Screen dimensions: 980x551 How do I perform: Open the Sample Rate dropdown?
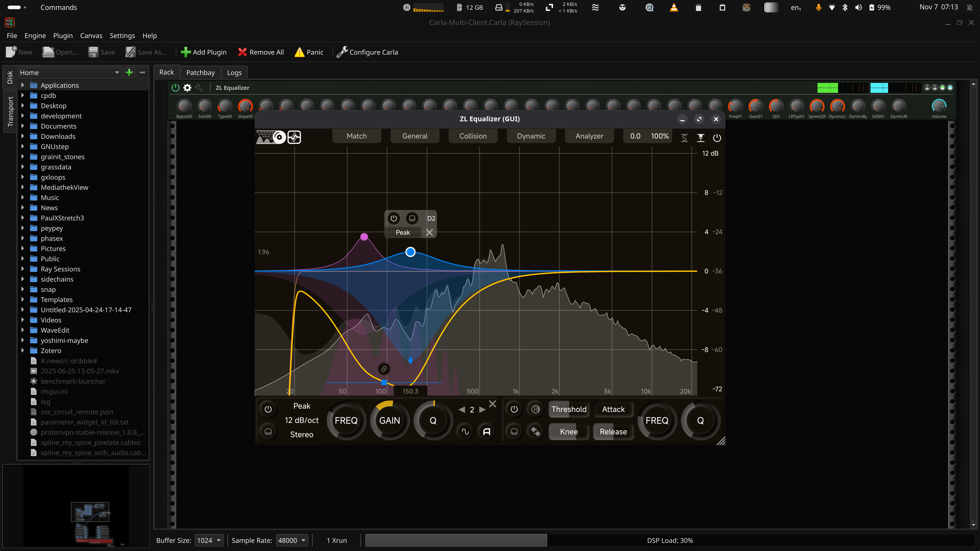pyautogui.click(x=292, y=540)
